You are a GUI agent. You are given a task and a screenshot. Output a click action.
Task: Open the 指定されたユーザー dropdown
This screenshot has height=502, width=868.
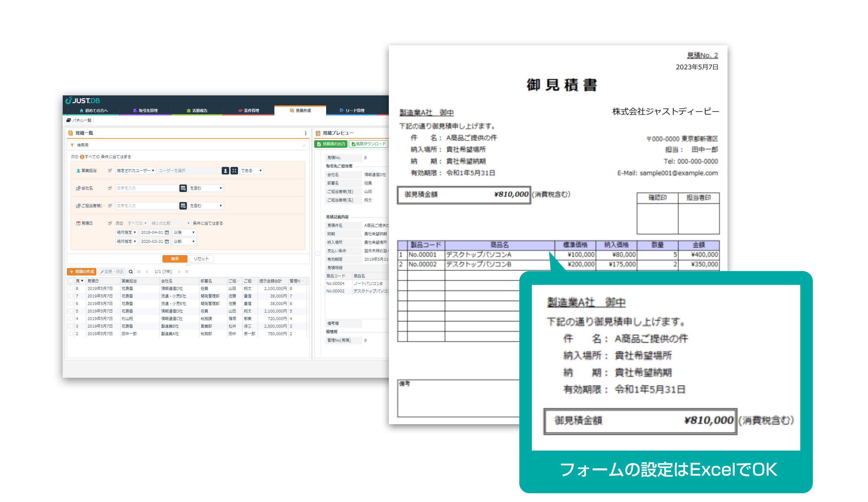click(x=135, y=171)
